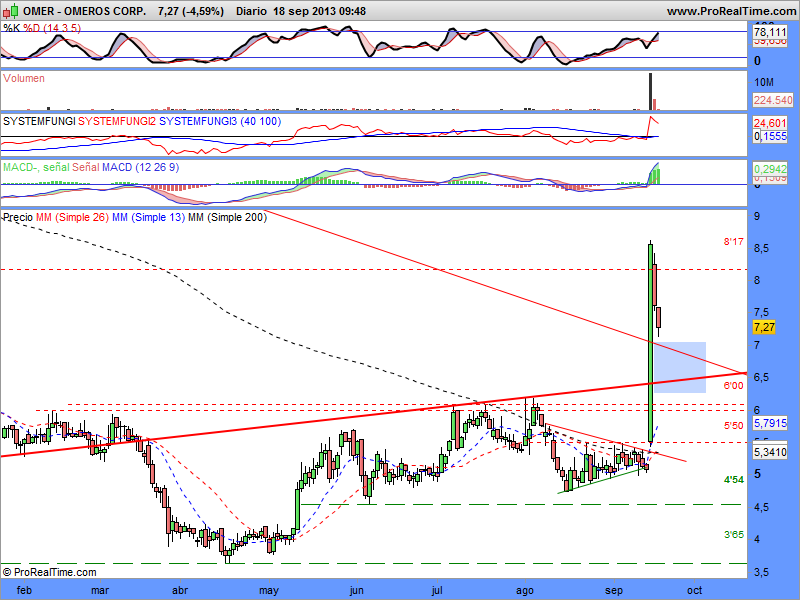Click the "jun" month label on the time axis
This screenshot has height=600, width=800.
click(x=356, y=590)
